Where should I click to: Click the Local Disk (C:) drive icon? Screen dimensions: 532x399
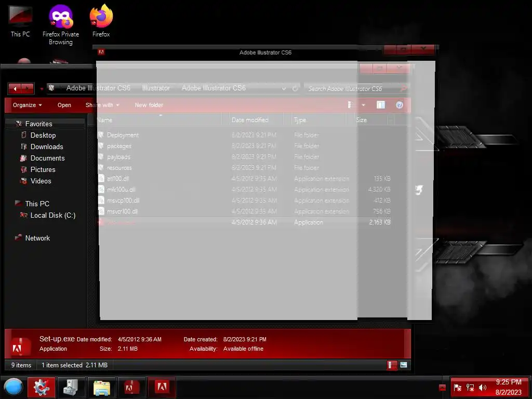(23, 215)
